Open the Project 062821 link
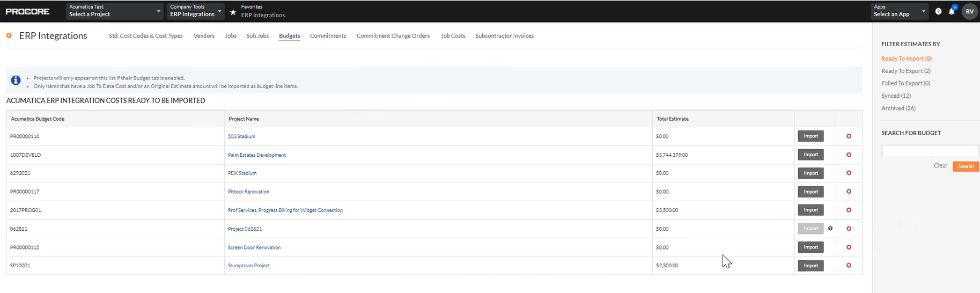980x293 pixels. pyautogui.click(x=245, y=229)
